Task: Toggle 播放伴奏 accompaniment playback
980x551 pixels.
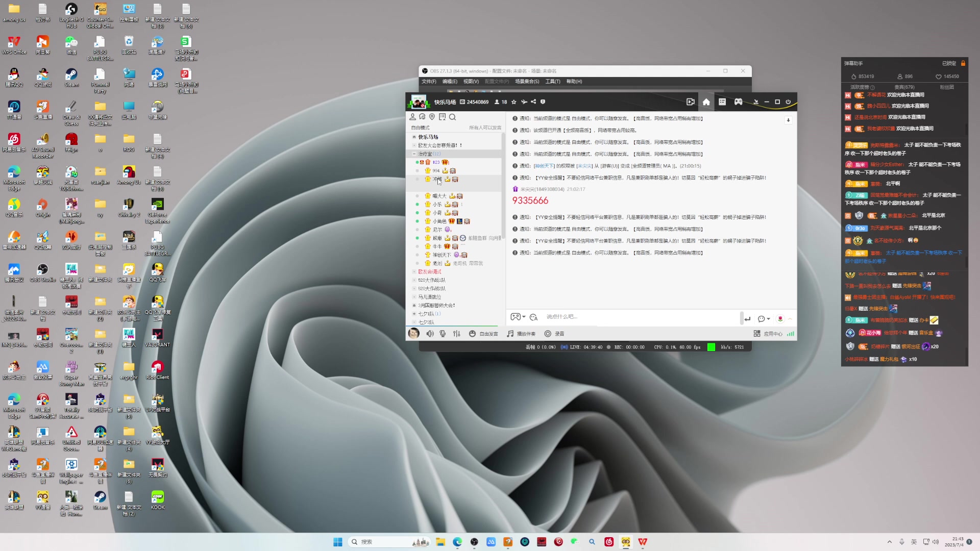Action: [521, 334]
